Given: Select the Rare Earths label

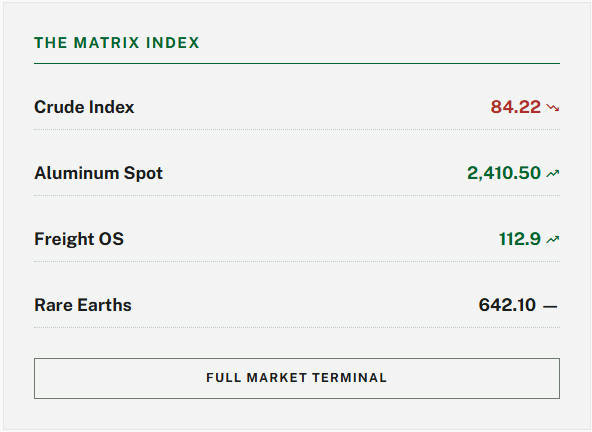Looking at the screenshot, I should point(83,305).
